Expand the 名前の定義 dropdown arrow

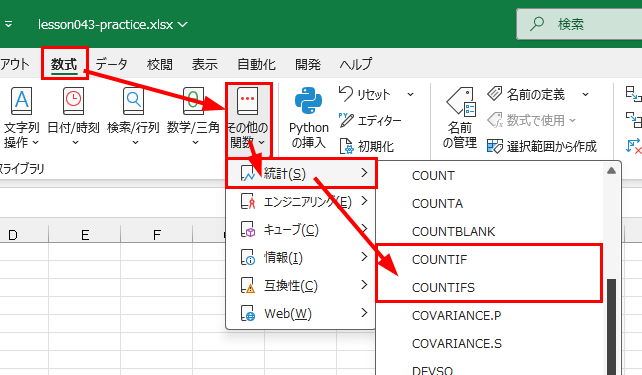pos(585,95)
